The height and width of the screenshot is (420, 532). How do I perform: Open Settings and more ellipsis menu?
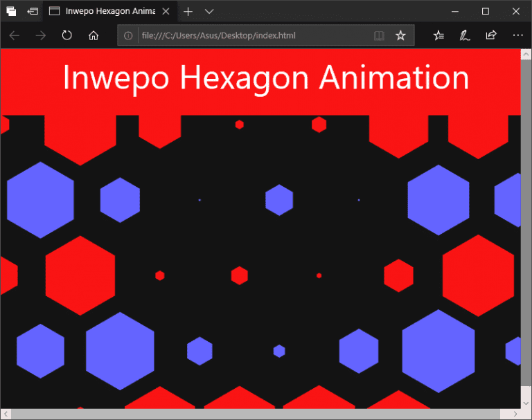[517, 35]
